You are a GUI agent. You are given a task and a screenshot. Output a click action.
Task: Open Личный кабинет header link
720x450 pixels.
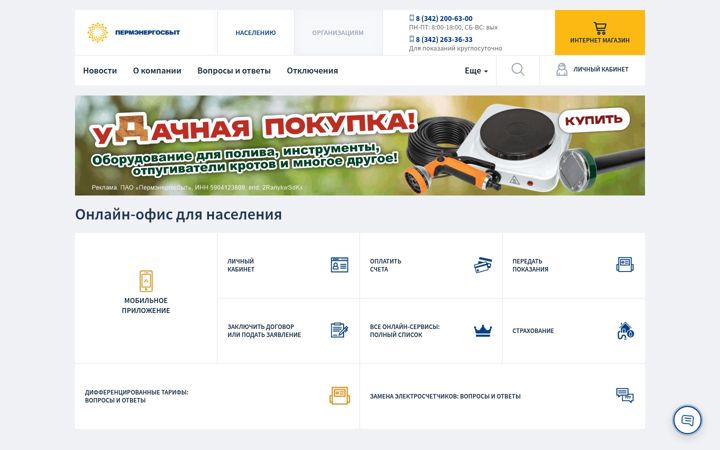tap(601, 69)
